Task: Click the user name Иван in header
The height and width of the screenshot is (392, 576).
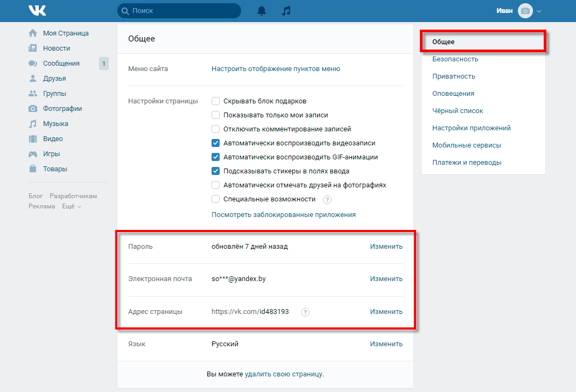Action: click(504, 11)
